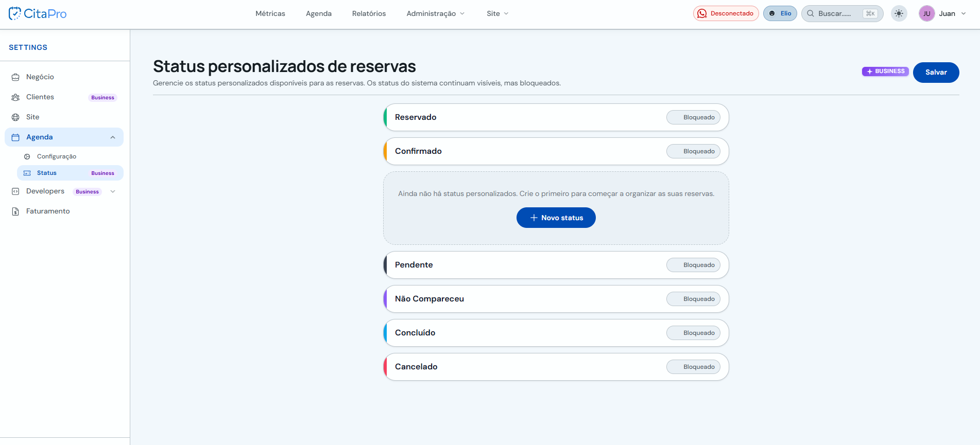The width and height of the screenshot is (980, 445).
Task: Open the WhatsApp Desconectado status
Action: [726, 13]
